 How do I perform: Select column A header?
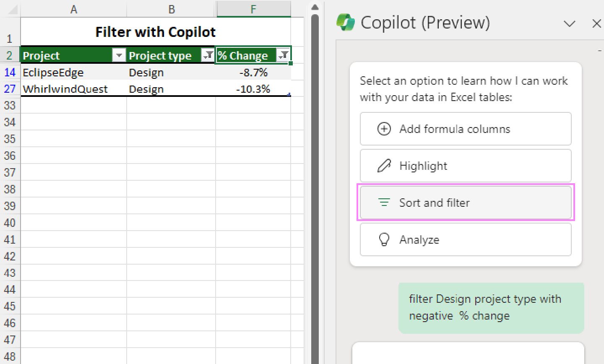coord(73,9)
